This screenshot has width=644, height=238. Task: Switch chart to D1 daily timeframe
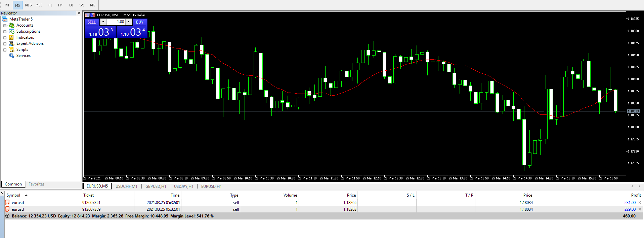pyautogui.click(x=71, y=5)
